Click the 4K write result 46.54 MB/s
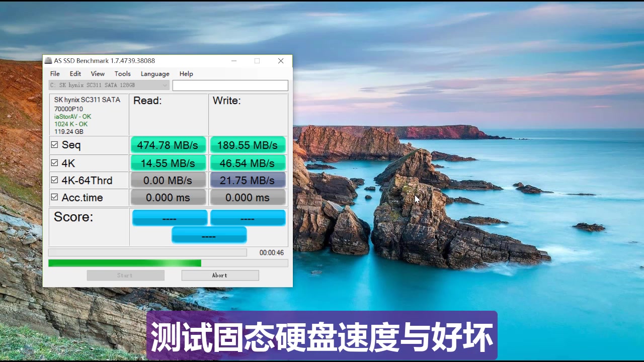Viewport: 644px width, 362px height. click(248, 162)
